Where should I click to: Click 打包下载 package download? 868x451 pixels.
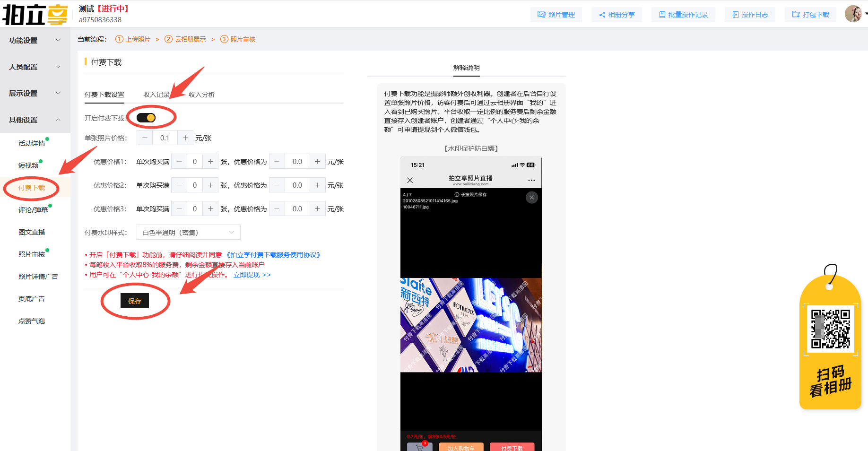tap(810, 15)
